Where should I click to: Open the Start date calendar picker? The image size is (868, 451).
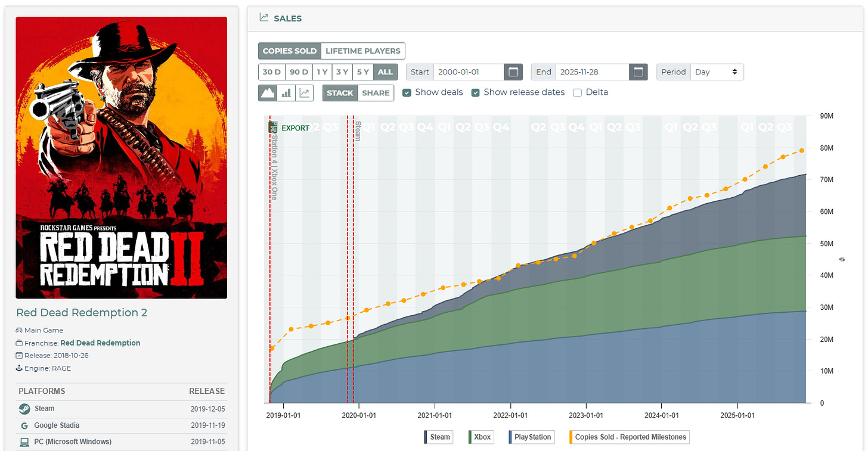(x=513, y=72)
